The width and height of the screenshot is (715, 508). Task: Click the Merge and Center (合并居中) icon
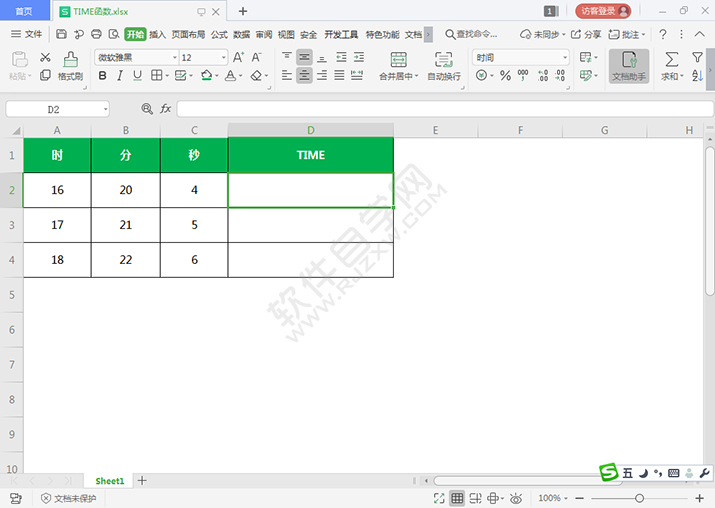pos(398,59)
